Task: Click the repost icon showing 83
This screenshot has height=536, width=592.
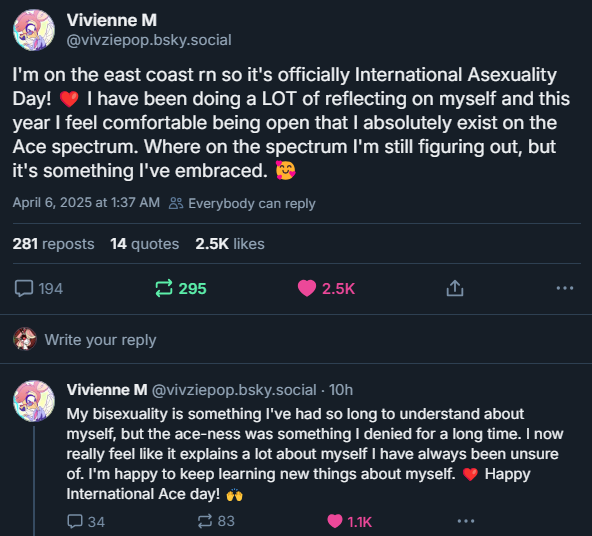Action: tap(216, 521)
